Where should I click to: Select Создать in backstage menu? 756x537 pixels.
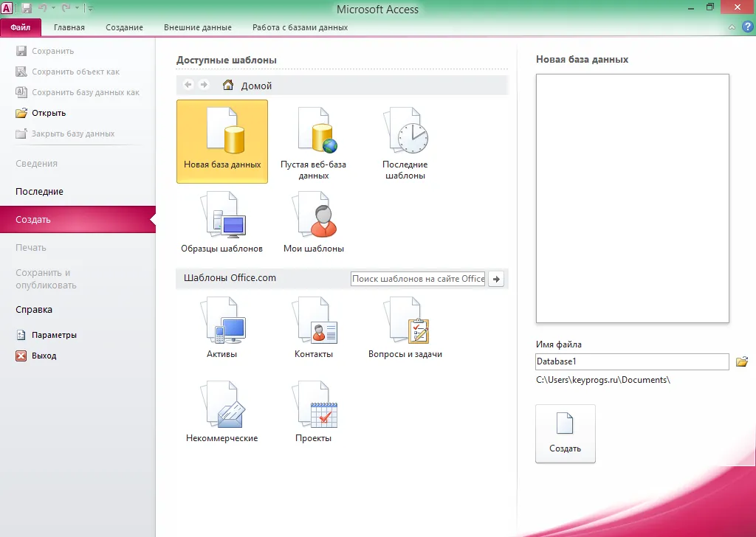pos(78,220)
